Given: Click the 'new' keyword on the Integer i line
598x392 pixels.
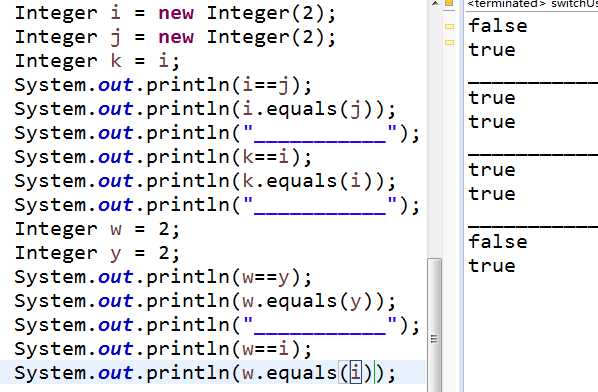Looking at the screenshot, I should pos(176,13).
